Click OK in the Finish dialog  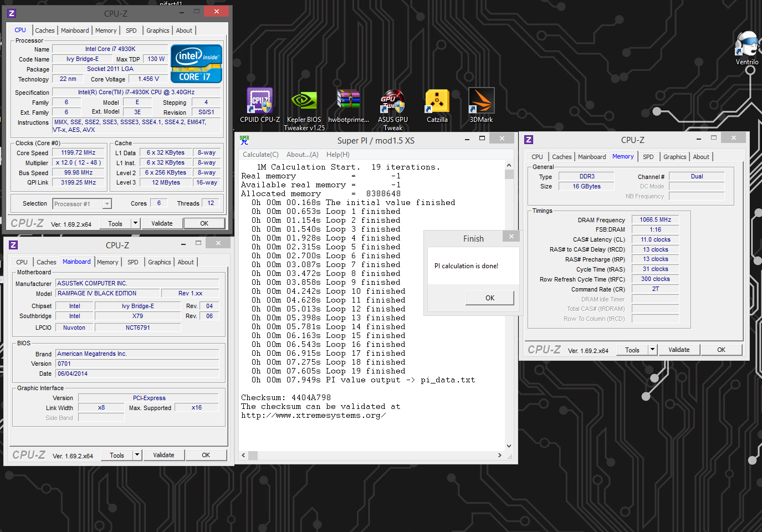pyautogui.click(x=490, y=298)
